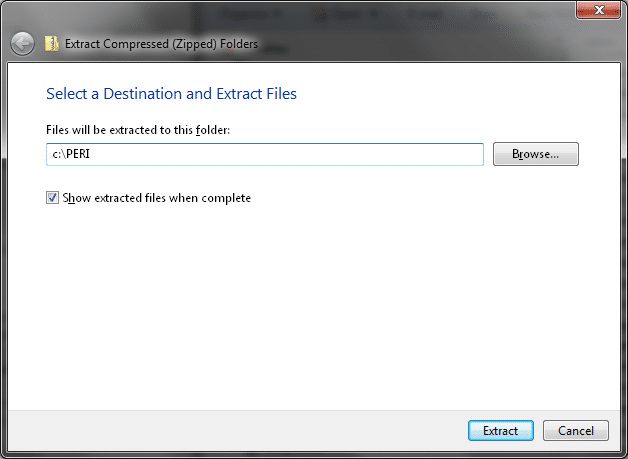Viewport: 628px width, 459px height.
Task: Click the 'Files will be extracted to this folder:' label
Action: (138, 130)
